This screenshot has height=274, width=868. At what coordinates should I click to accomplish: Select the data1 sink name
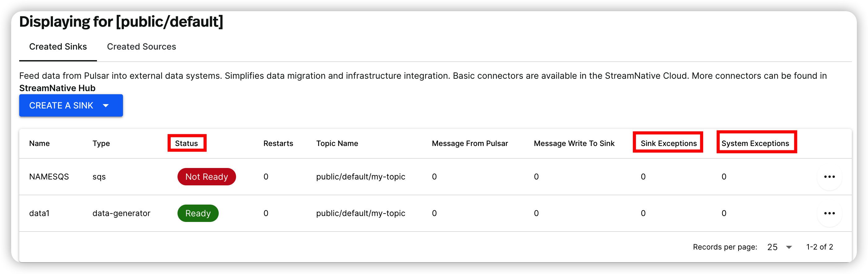point(39,213)
